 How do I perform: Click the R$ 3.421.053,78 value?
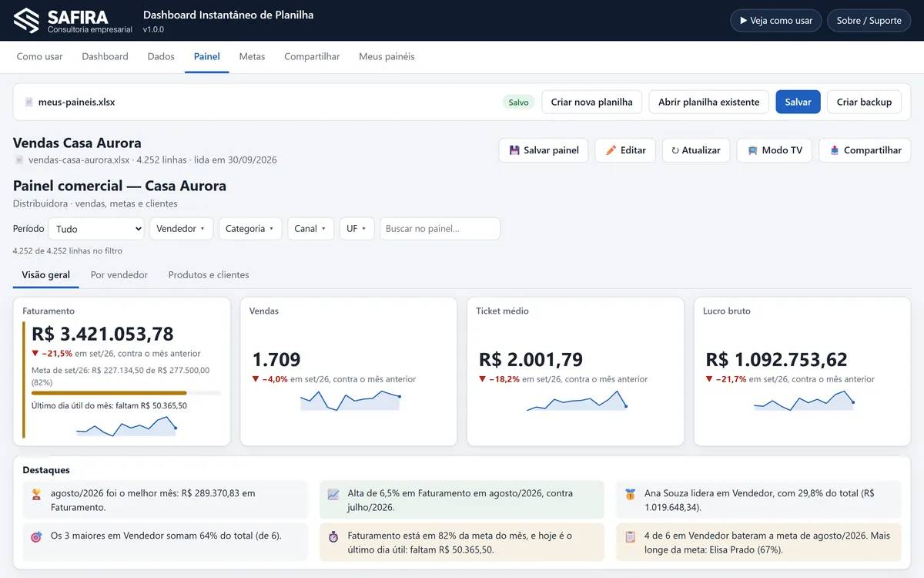click(x=102, y=334)
